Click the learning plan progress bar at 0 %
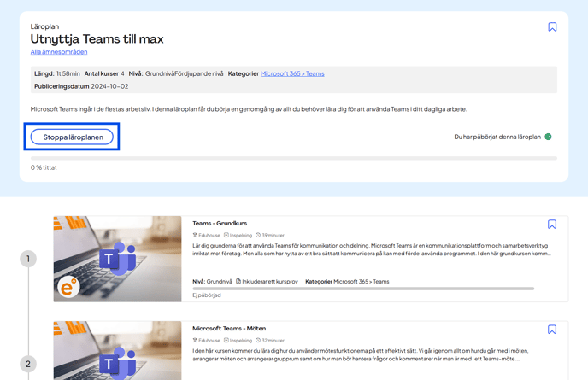This screenshot has height=380, width=588. tap(293, 158)
